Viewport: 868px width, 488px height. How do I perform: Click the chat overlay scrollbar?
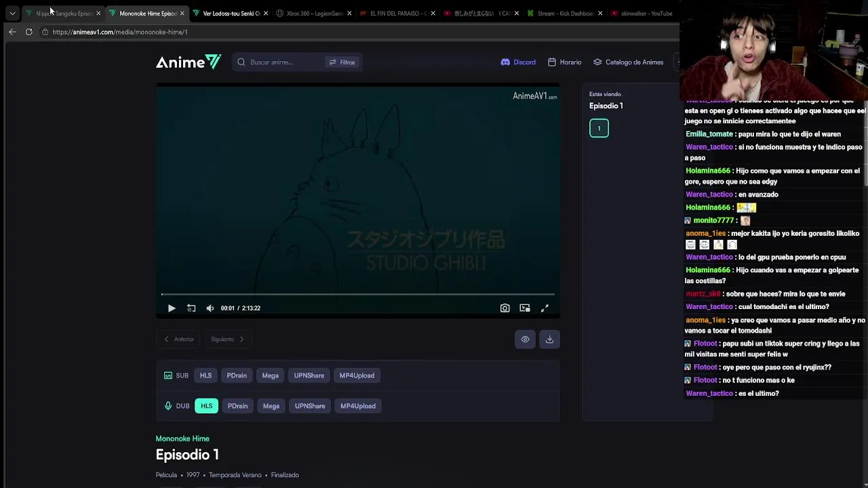point(865,142)
